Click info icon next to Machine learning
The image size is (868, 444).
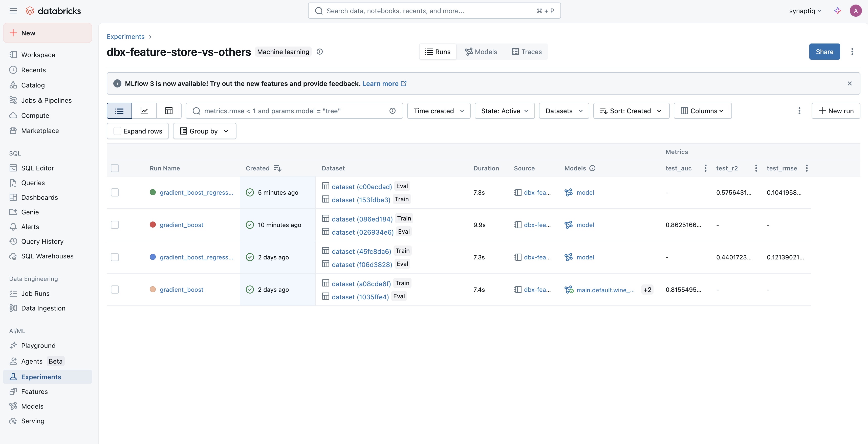click(320, 52)
